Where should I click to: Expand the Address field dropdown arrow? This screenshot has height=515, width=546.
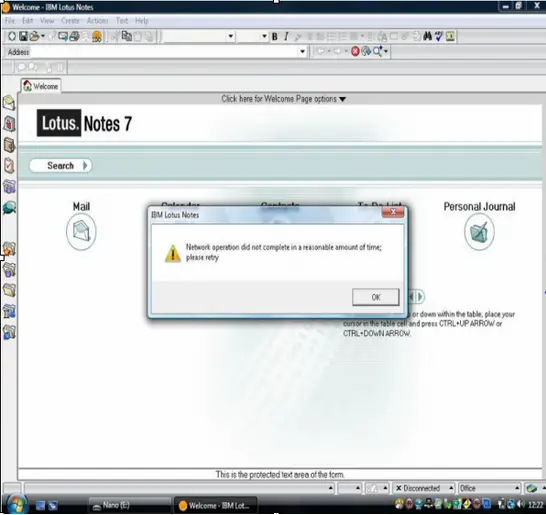[302, 52]
